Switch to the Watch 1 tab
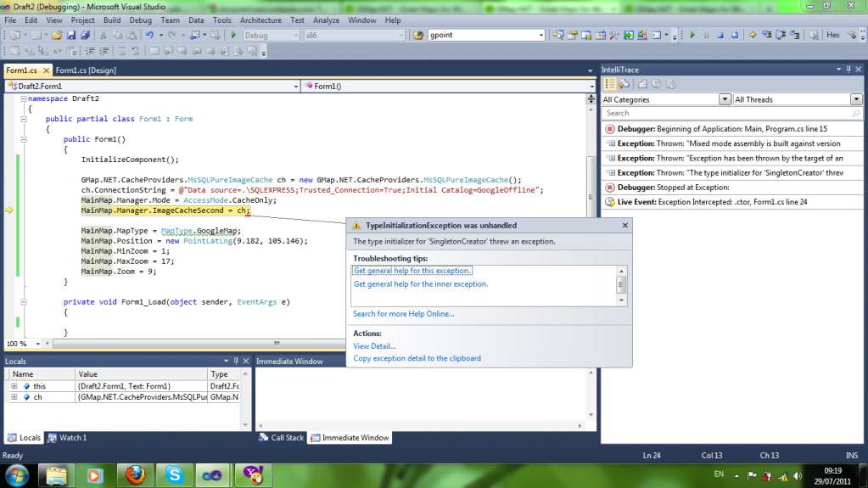Screen dimensions: 868x488 click(x=67, y=438)
